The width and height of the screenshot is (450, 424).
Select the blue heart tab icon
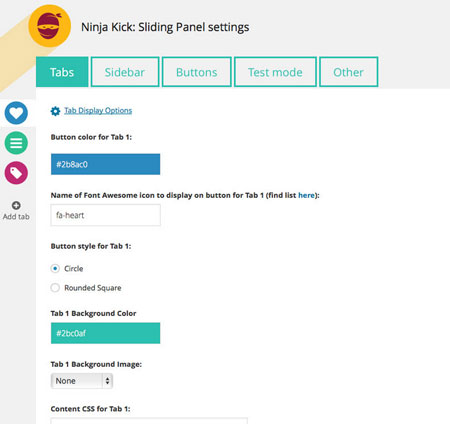[x=16, y=113]
